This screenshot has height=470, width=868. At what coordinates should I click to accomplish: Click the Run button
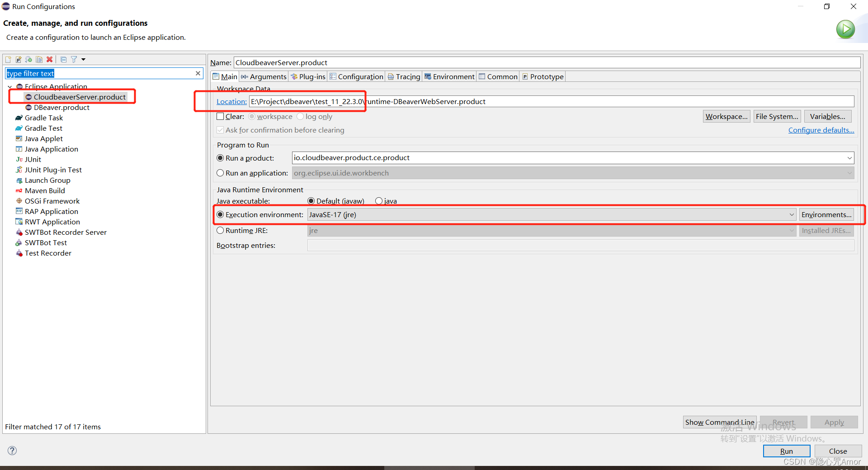[787, 451]
